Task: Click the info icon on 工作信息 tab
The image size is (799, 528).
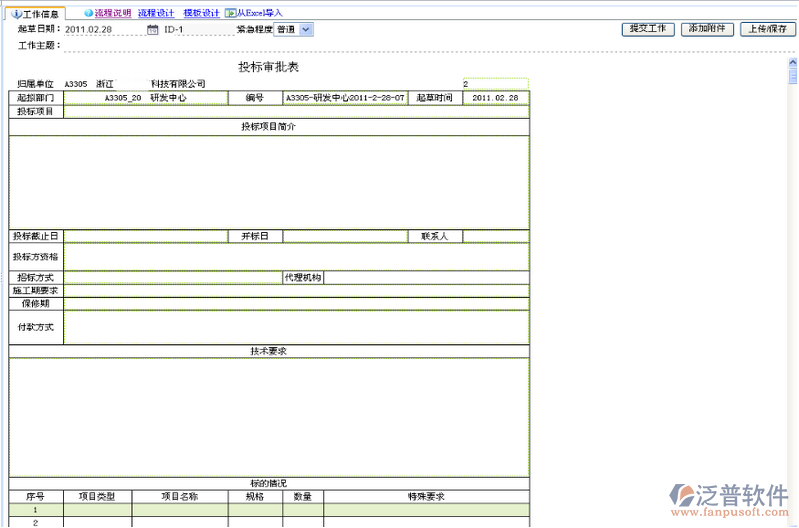Action: point(15,14)
